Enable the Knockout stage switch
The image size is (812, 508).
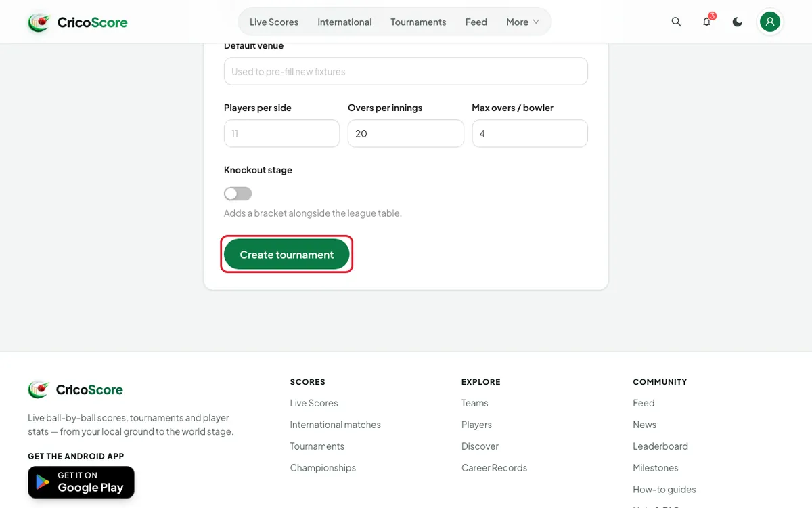(x=238, y=194)
